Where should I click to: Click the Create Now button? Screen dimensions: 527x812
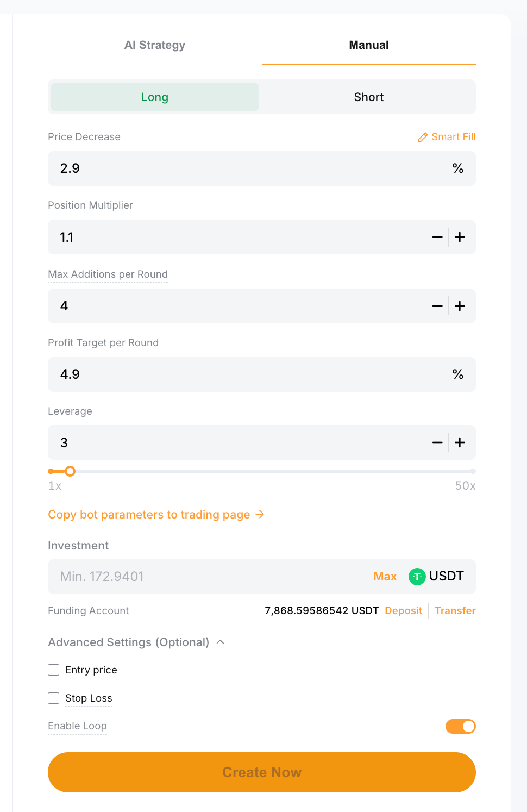pos(262,772)
